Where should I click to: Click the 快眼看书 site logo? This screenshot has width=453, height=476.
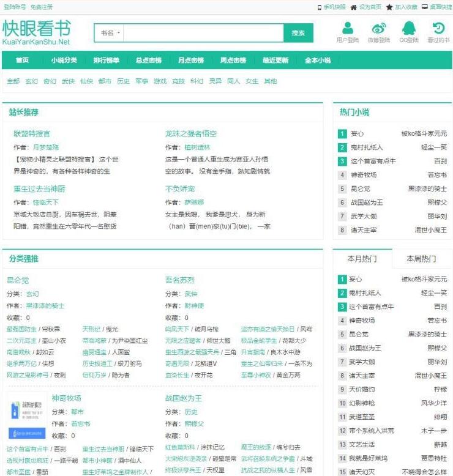(37, 32)
